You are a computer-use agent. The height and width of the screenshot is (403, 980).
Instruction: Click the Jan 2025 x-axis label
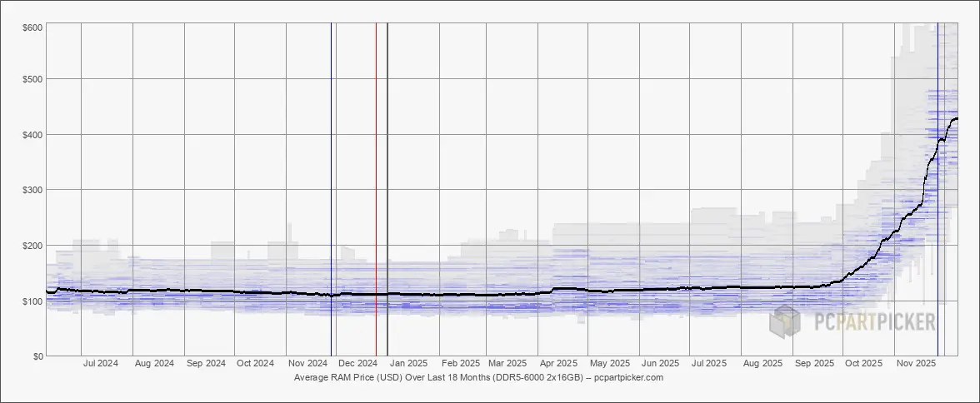pos(409,364)
